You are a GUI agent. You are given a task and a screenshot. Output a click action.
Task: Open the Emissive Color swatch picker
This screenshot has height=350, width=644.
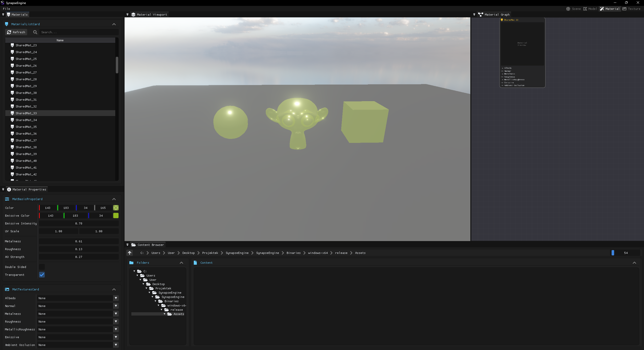click(x=116, y=216)
